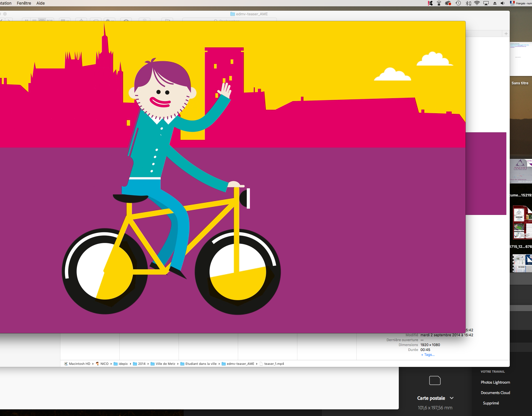Select the ANDRH document thumbnail on desktop
This screenshot has height=416, width=532.
coord(521,171)
